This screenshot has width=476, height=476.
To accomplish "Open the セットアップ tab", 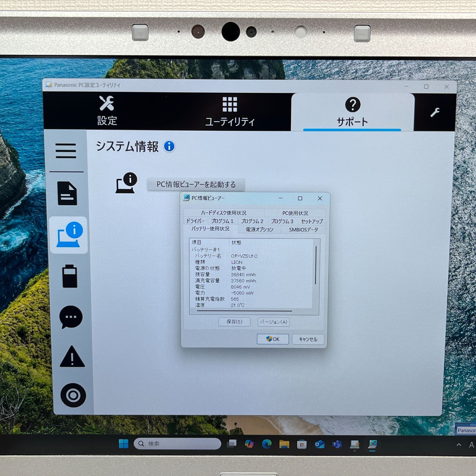I will tap(311, 221).
